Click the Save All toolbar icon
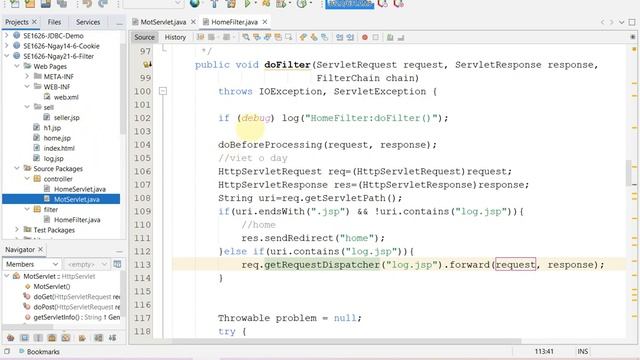Image resolution: width=640 pixels, height=360 pixels. 62,4
